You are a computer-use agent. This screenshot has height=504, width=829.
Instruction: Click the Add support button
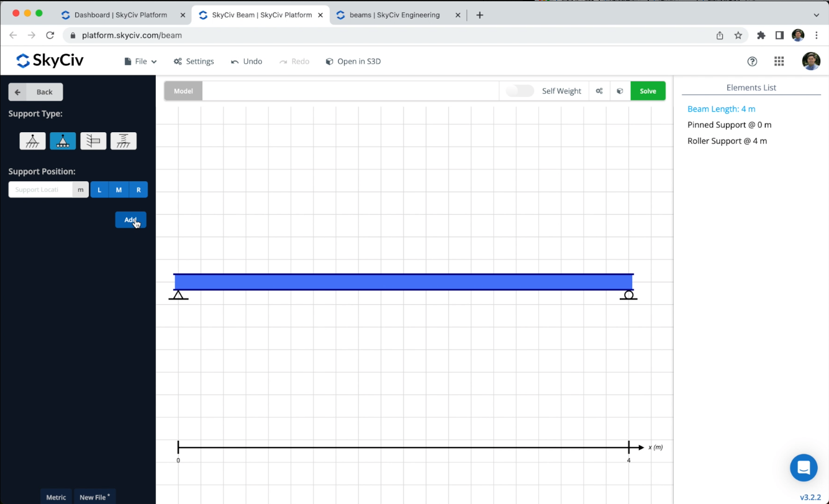pyautogui.click(x=130, y=220)
